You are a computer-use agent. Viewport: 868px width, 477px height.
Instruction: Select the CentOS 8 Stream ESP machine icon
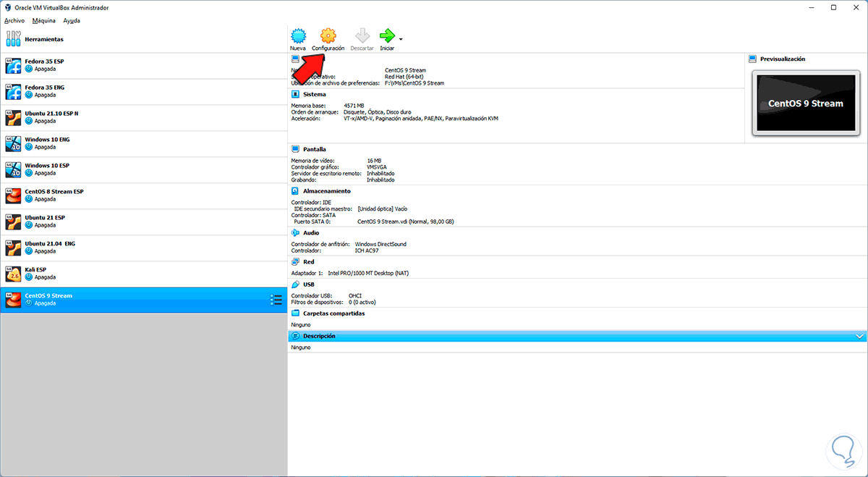coord(13,196)
